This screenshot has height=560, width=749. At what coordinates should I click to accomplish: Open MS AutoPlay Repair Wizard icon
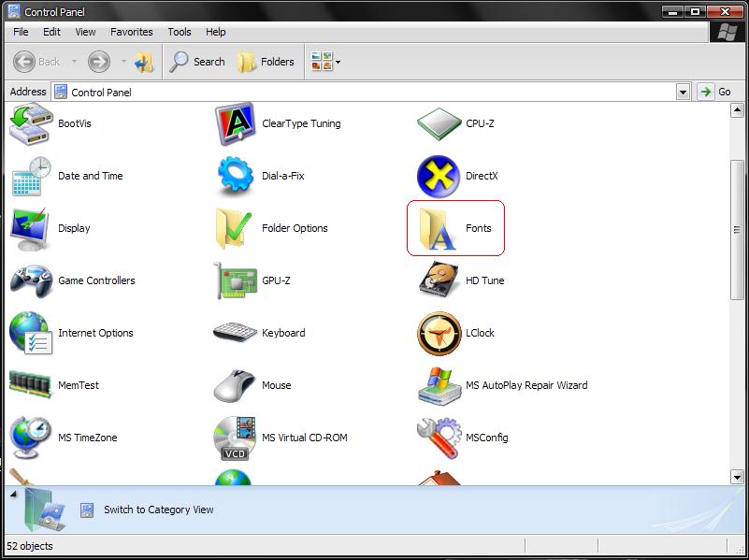[439, 386]
